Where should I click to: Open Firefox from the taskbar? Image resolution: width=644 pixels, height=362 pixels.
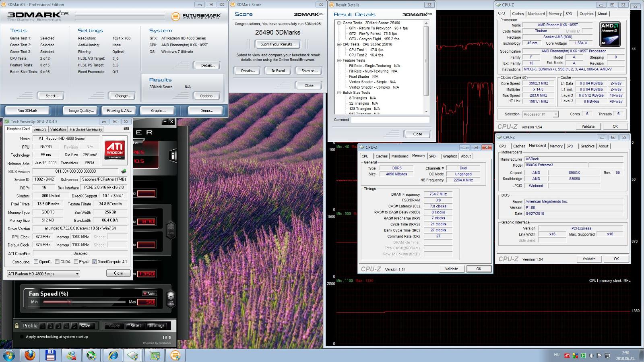(30, 355)
